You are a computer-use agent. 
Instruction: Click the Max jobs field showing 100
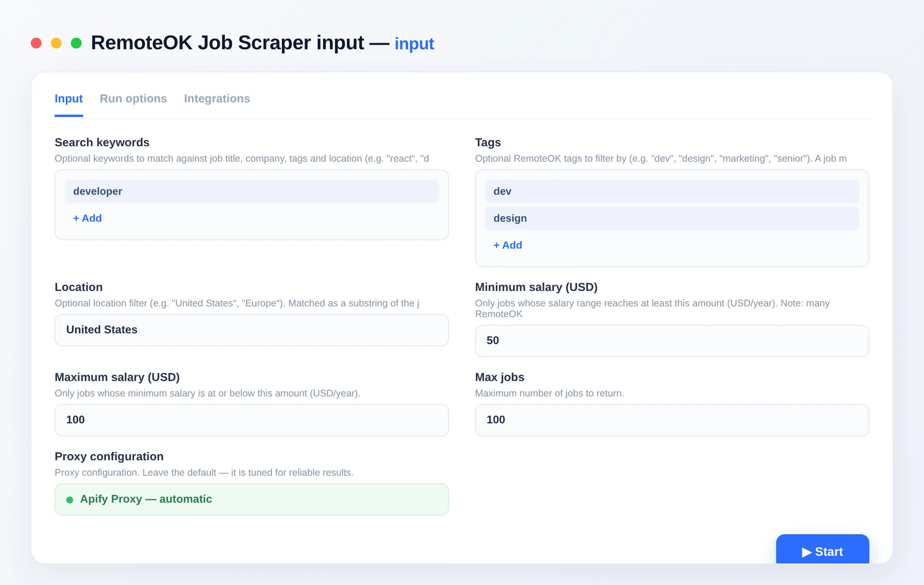(672, 420)
